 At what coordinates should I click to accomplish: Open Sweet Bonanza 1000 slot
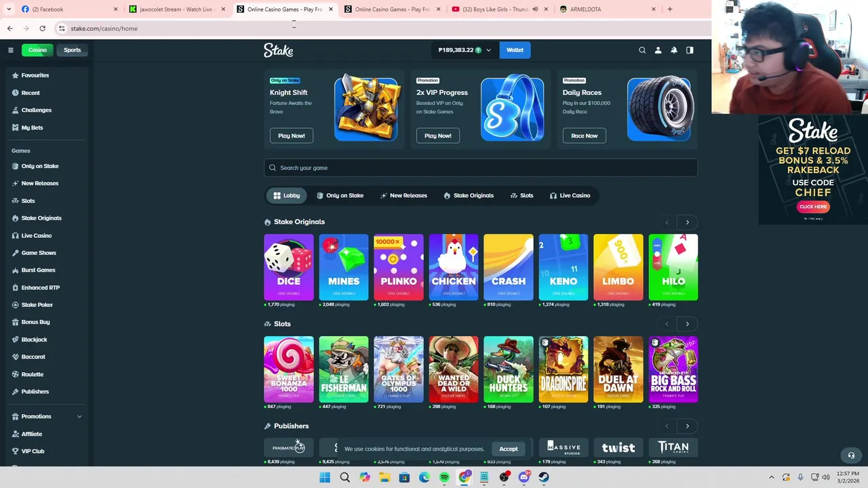[289, 369]
